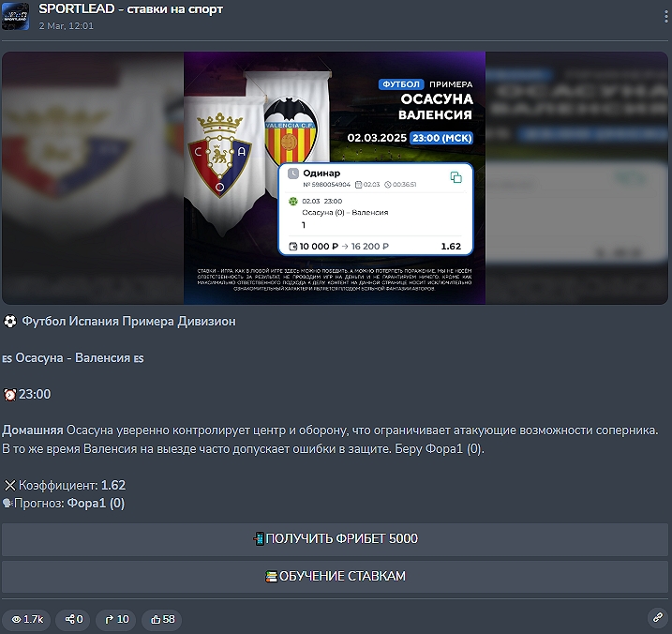This screenshot has height=634, width=672.
Task: Click the eye views counter 1.7k
Action: coord(26,619)
